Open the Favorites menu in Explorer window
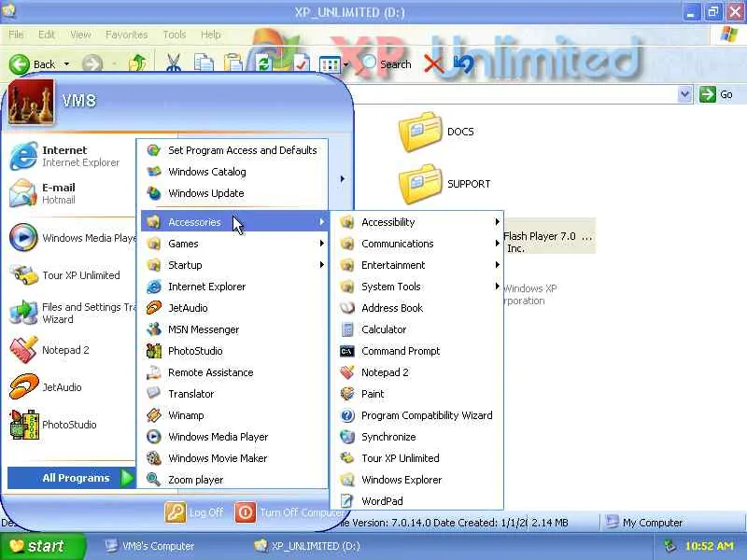The image size is (747, 560). (x=126, y=35)
